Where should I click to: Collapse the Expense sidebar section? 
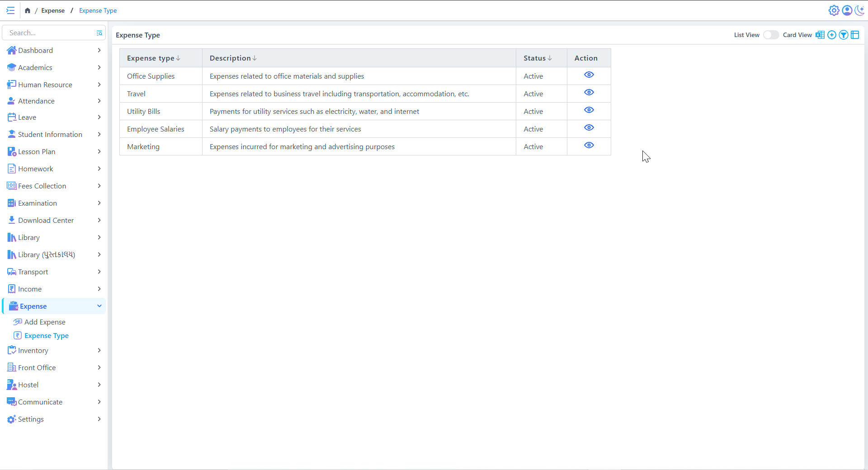[x=54, y=306]
